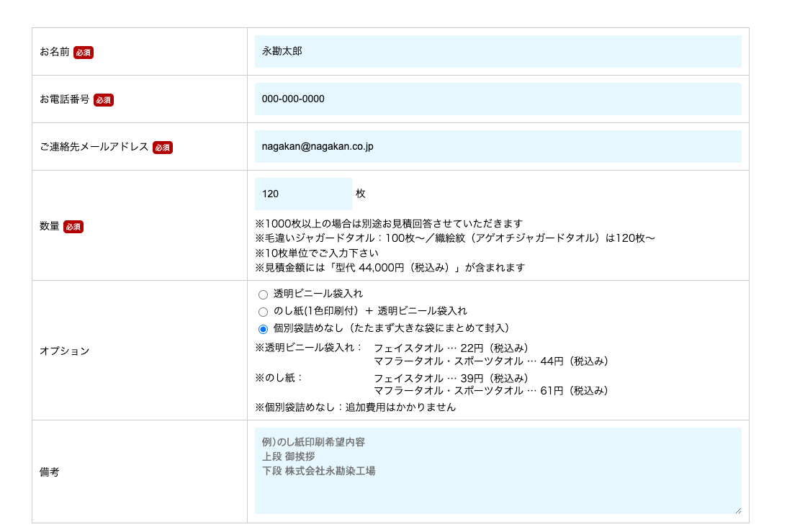787x532 pixels.
Task: Click the 必須 badge next to ご連絡先メールアドレス
Action: pyautogui.click(x=163, y=148)
